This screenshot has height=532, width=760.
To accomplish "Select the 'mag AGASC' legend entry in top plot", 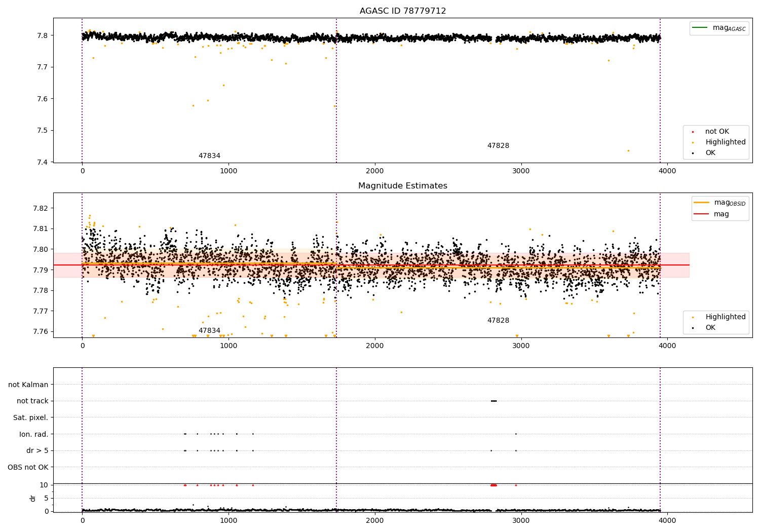I will (719, 28).
